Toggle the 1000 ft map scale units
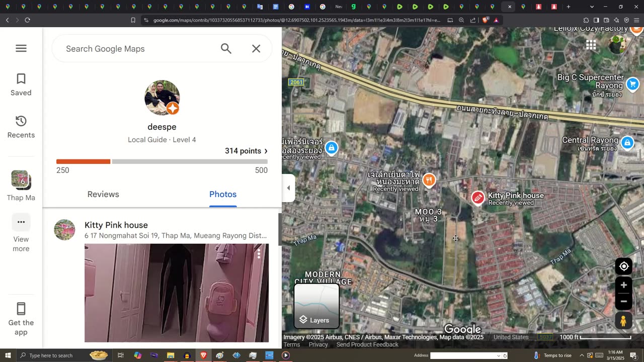This screenshot has height=362, width=644. click(x=596, y=337)
